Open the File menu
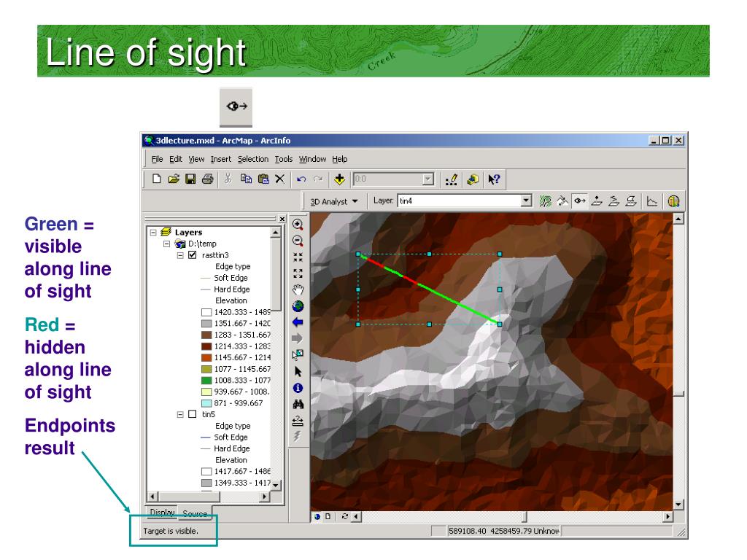This screenshot has width=747, height=560. pyautogui.click(x=157, y=159)
